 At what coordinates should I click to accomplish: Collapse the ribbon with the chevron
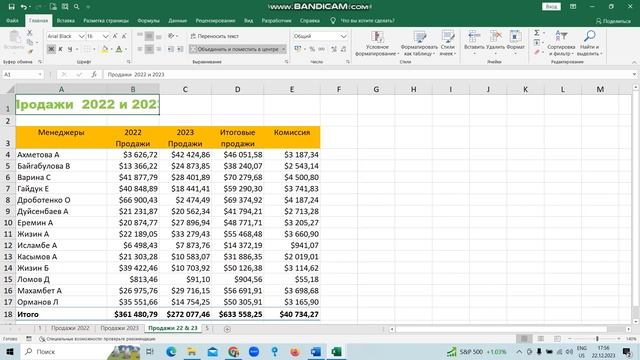tap(634, 62)
